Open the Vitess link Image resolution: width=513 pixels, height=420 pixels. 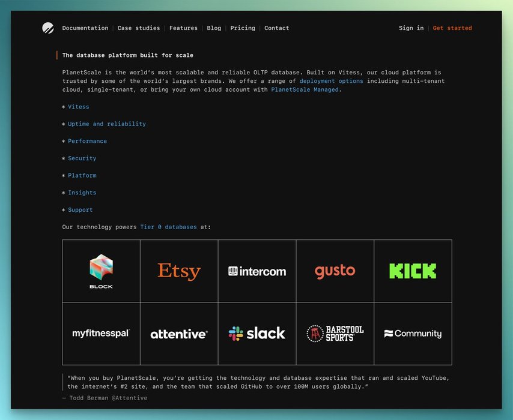[78, 107]
